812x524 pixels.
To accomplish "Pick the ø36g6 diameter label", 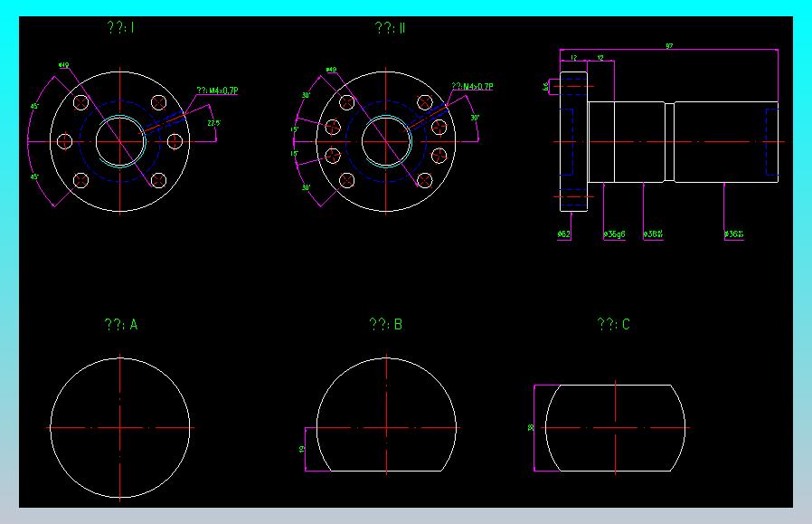I will [x=614, y=234].
